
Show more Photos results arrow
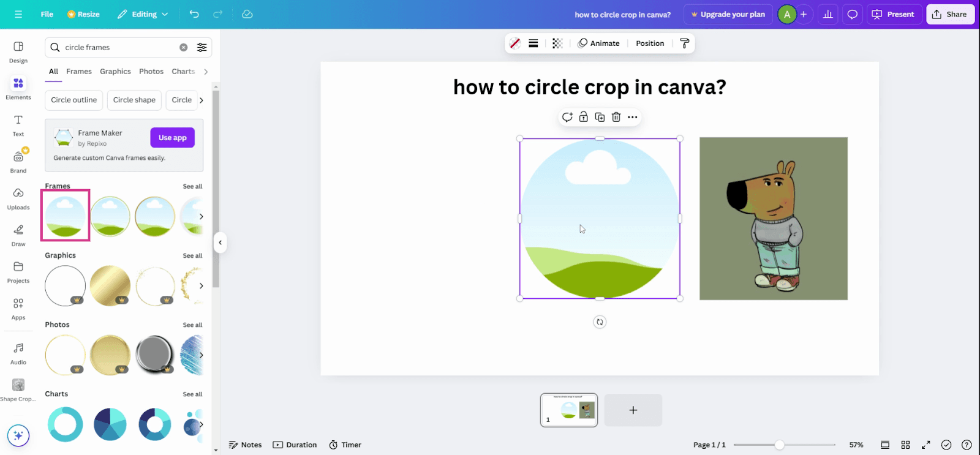(x=201, y=355)
